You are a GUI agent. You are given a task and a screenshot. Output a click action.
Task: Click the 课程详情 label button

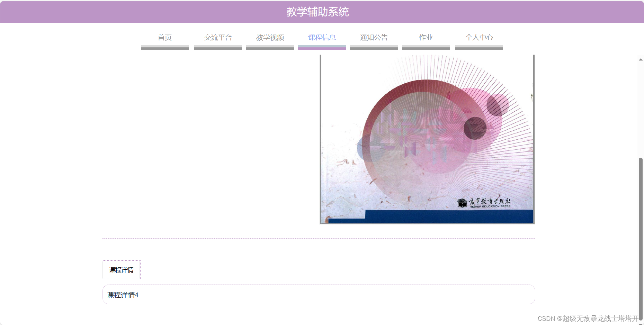[x=122, y=270]
